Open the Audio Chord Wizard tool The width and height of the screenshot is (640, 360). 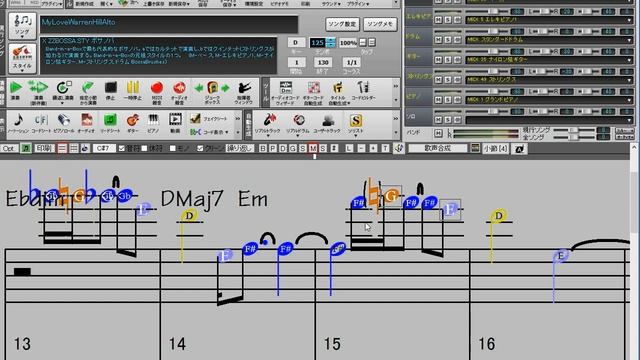pos(285,88)
